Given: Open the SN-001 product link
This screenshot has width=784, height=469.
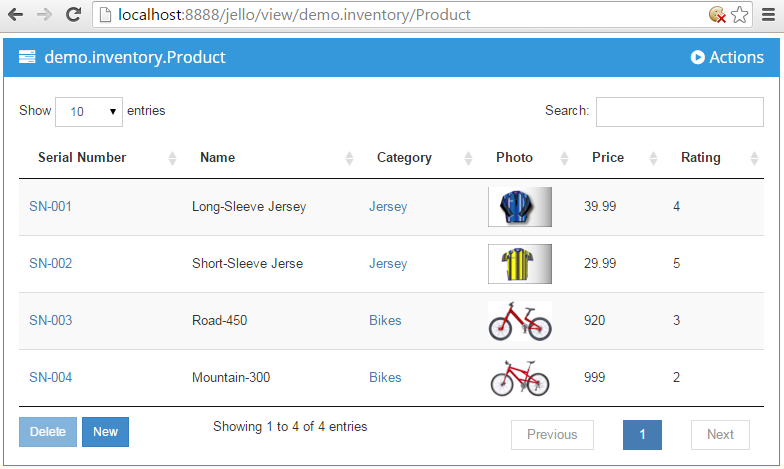Looking at the screenshot, I should [x=50, y=206].
